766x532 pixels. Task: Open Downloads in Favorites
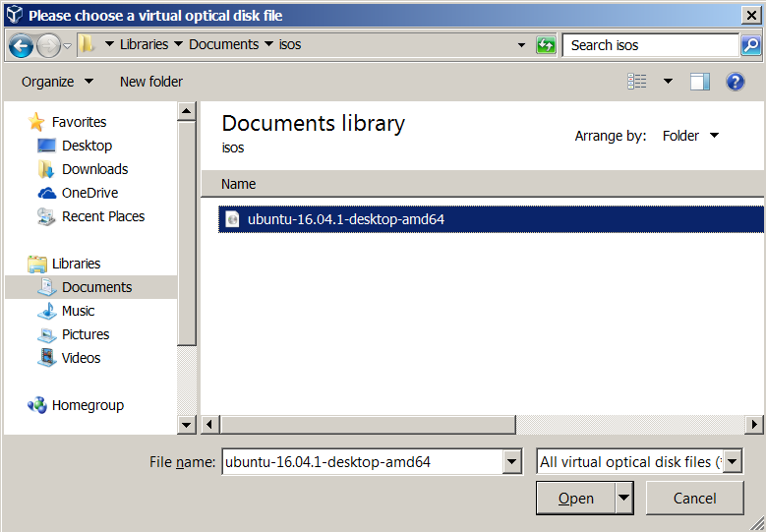pyautogui.click(x=94, y=169)
